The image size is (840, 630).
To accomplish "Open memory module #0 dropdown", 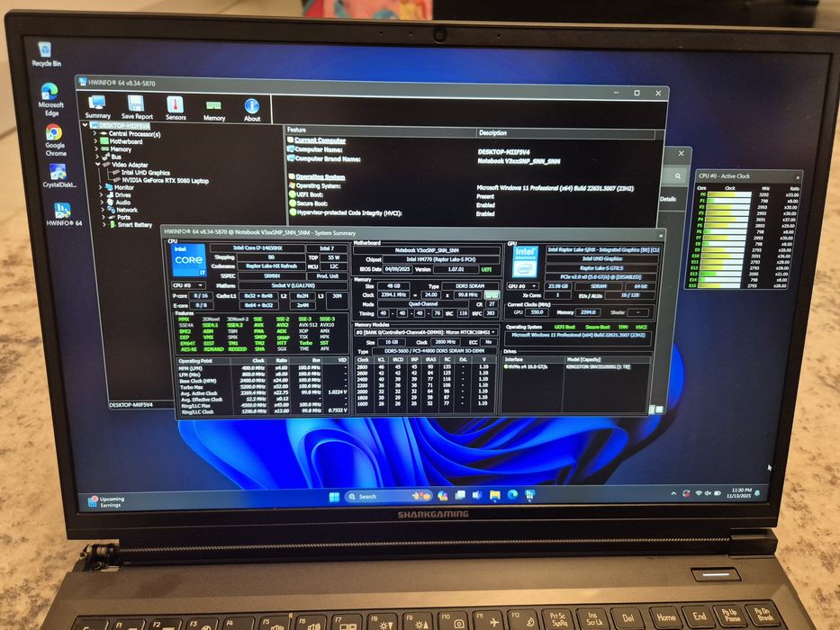I will tap(425, 332).
